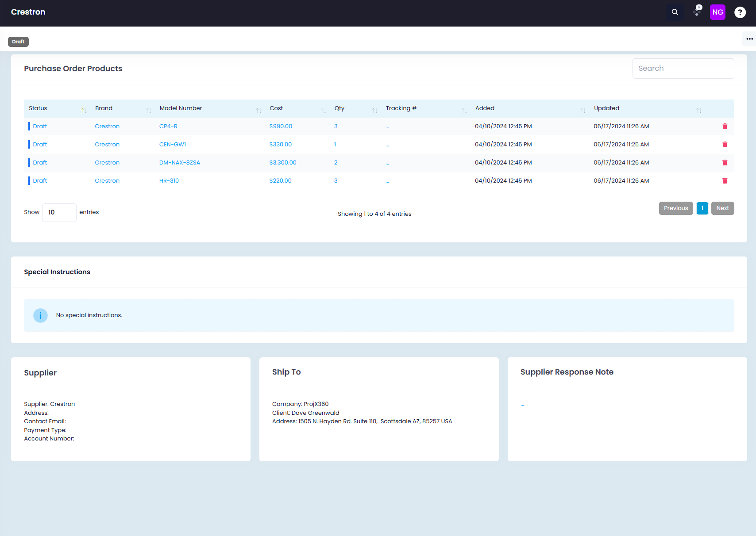Select 'No special instructions.' message
This screenshot has height=536, width=756.
[x=89, y=315]
